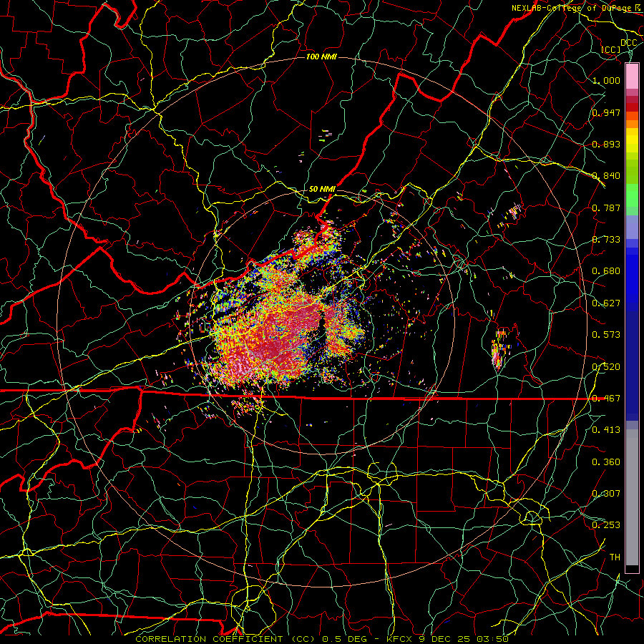Viewport: 644px width, 644px height.
Task: Click the 50 NMI range ring label
Action: point(322,189)
